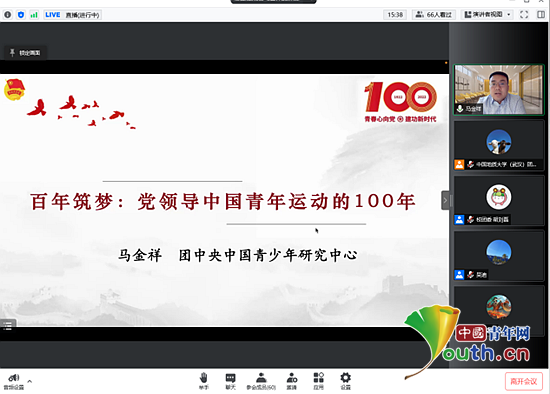Click the blue security shield icon
The width and height of the screenshot is (550, 394).
click(x=21, y=15)
